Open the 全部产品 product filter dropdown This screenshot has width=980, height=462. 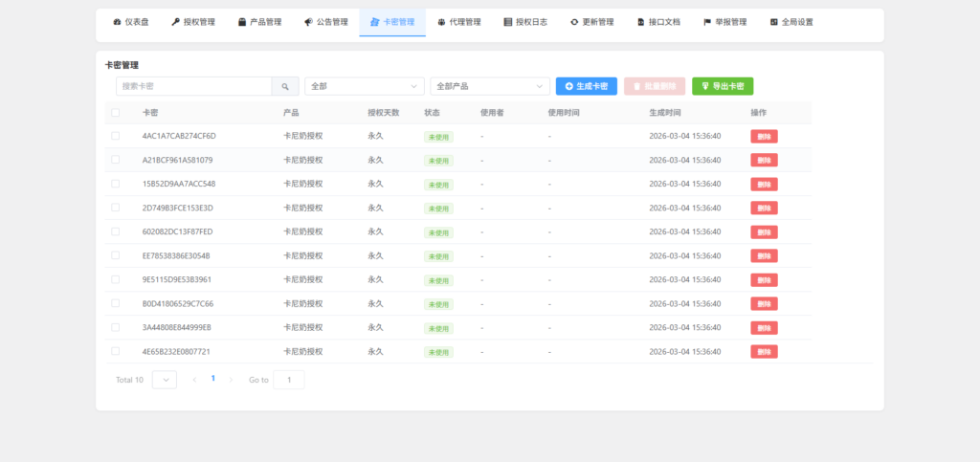click(490, 86)
